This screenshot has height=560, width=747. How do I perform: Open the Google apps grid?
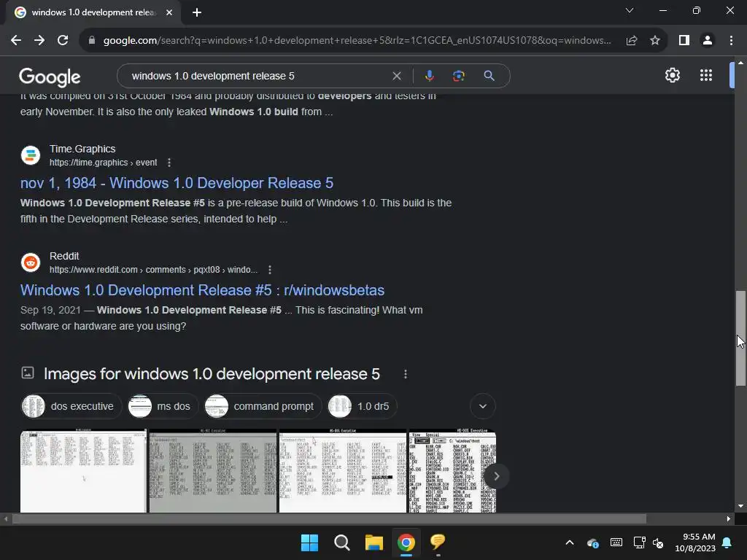point(706,75)
